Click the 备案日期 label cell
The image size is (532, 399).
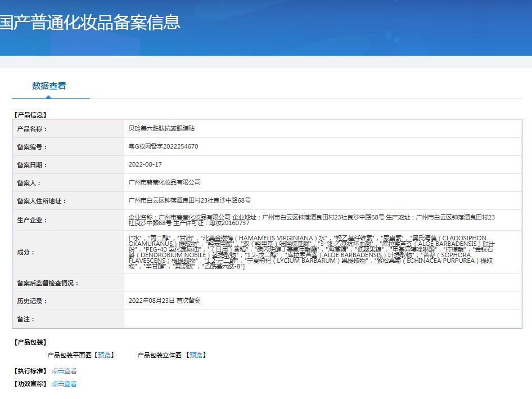pyautogui.click(x=68, y=165)
